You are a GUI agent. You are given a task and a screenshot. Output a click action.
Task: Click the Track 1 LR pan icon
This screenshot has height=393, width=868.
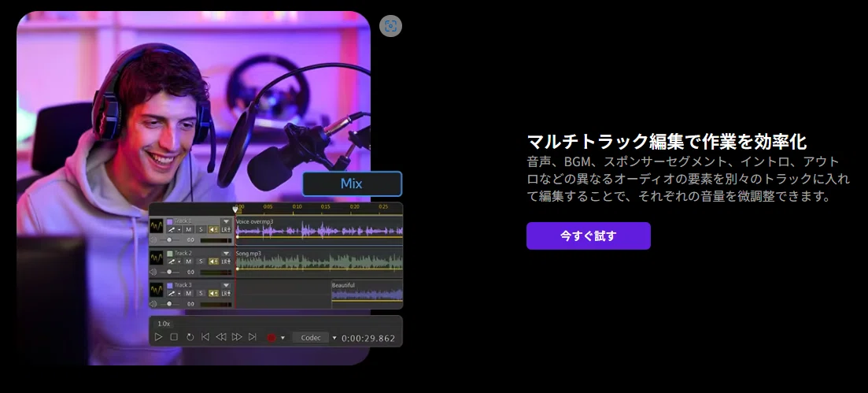coord(226,229)
